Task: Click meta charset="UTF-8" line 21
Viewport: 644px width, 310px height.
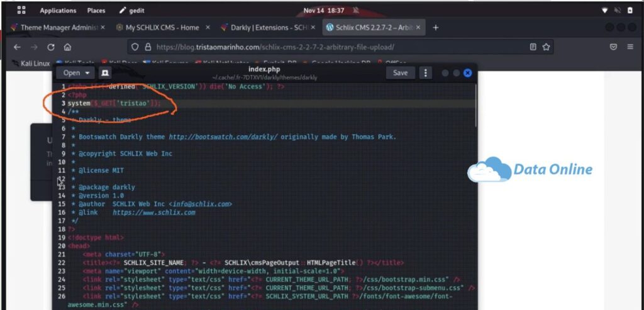Action: (x=124, y=254)
